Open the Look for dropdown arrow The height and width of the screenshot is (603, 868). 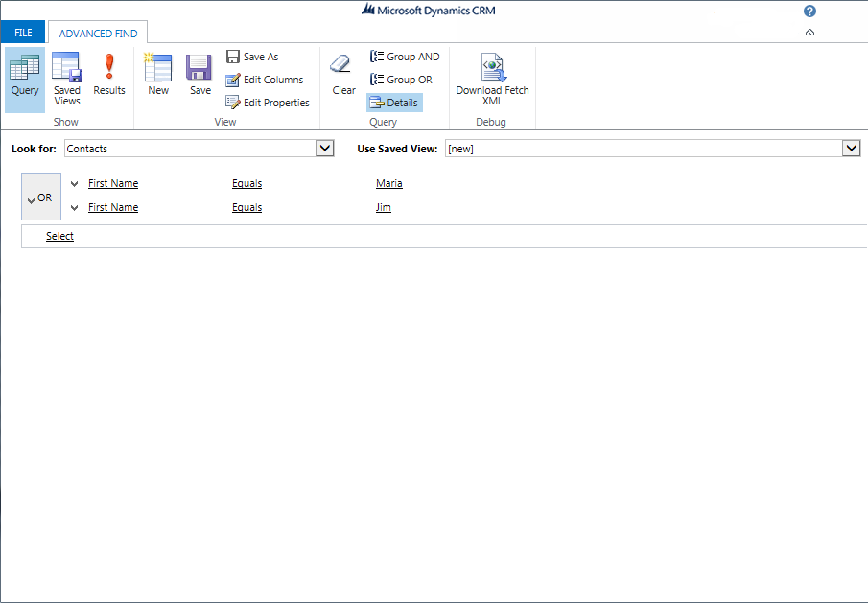pyautogui.click(x=325, y=149)
